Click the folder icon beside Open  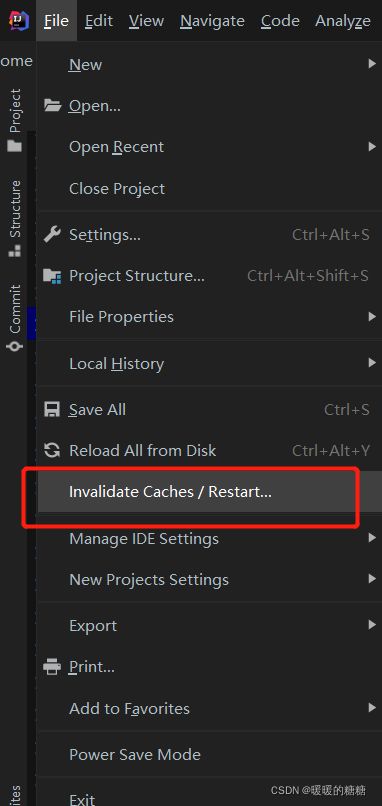pos(52,106)
